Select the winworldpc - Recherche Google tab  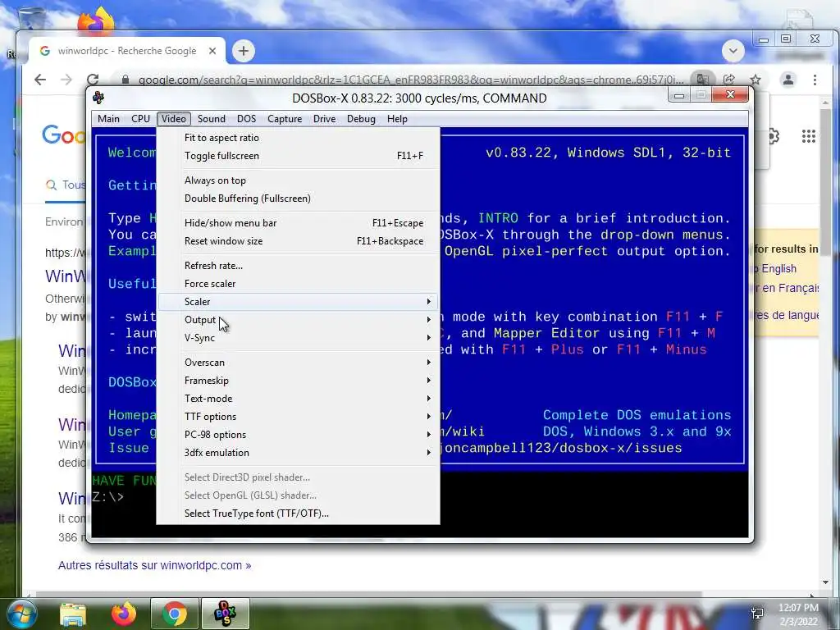[127, 51]
